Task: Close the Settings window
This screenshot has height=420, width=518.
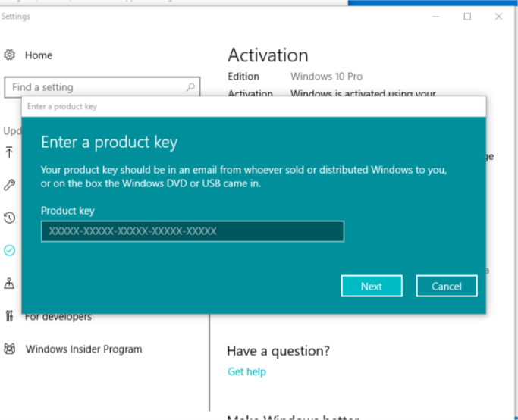Action: [498, 17]
